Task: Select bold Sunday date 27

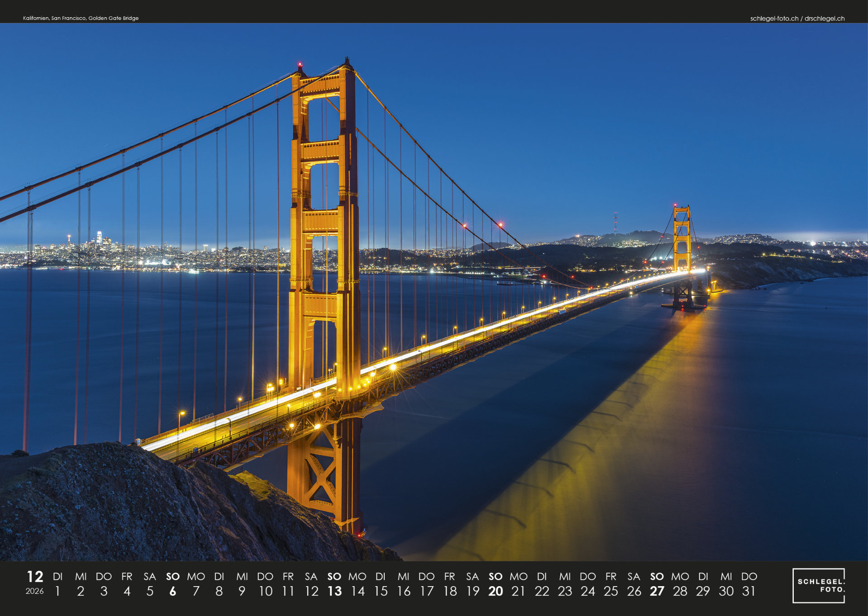Action: 657,591
